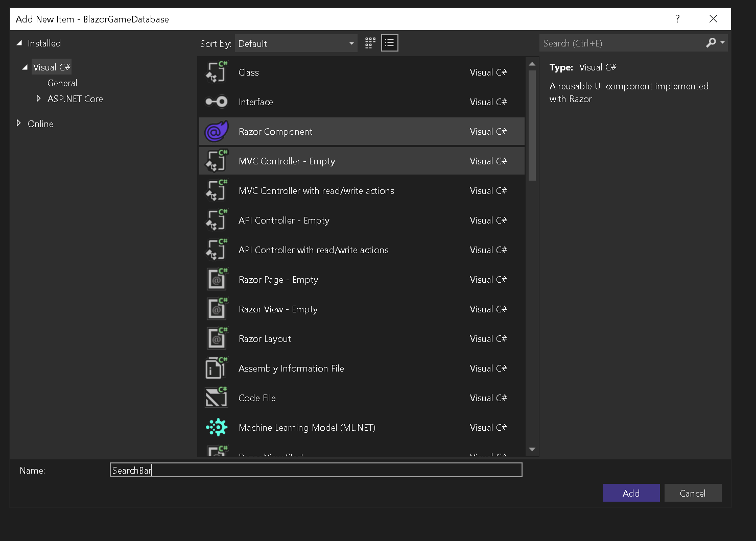Select MVC Controller - Empty text
Image resolution: width=756 pixels, height=541 pixels.
[x=287, y=161]
